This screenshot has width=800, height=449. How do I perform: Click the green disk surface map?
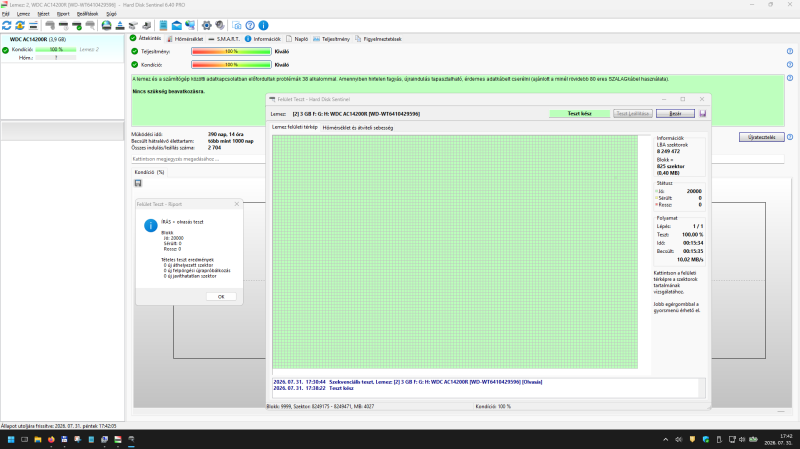pyautogui.click(x=455, y=252)
